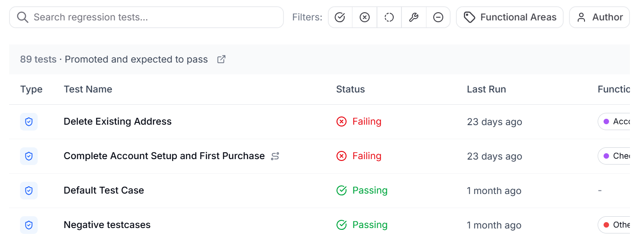Click 23 days ago for Delete Existing Address
Screen dimensions: 644x238
click(495, 122)
